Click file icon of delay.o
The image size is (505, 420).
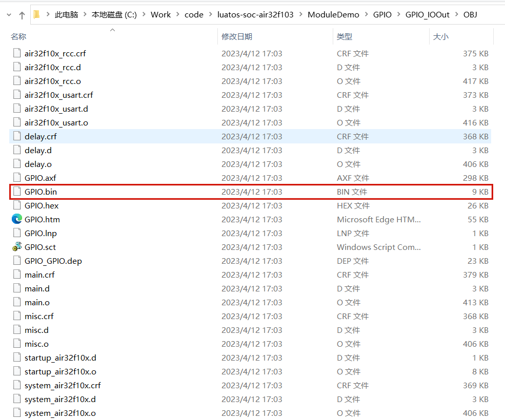pos(17,164)
